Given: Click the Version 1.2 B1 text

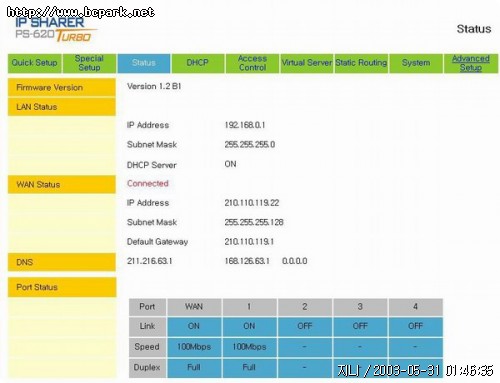Looking at the screenshot, I should pos(154,86).
